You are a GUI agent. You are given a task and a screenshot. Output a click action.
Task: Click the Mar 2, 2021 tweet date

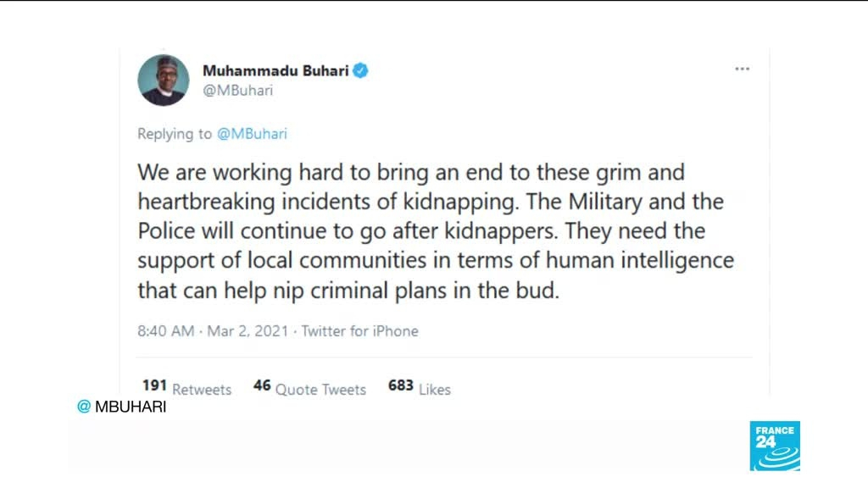pyautogui.click(x=248, y=331)
